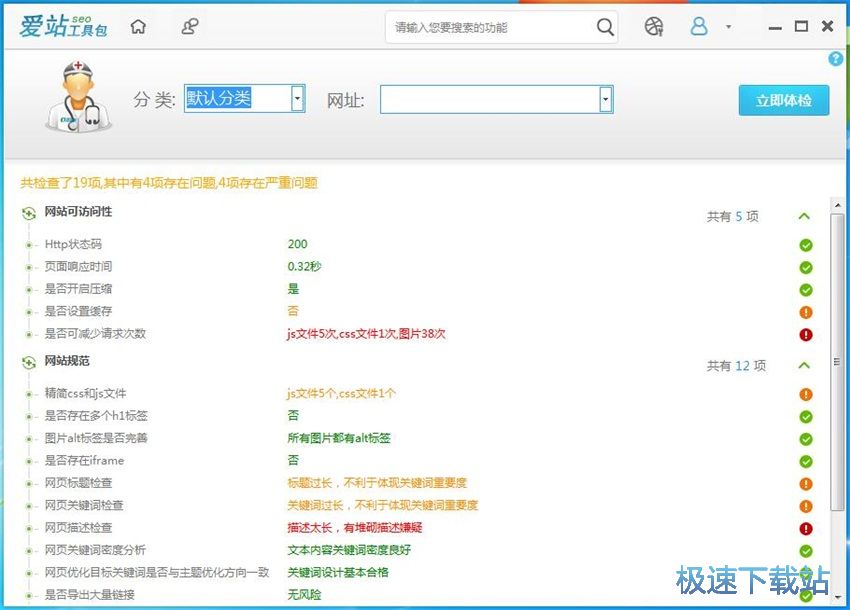The width and height of the screenshot is (850, 610).
Task: Click the 共有 12 项 count label
Action: [736, 366]
